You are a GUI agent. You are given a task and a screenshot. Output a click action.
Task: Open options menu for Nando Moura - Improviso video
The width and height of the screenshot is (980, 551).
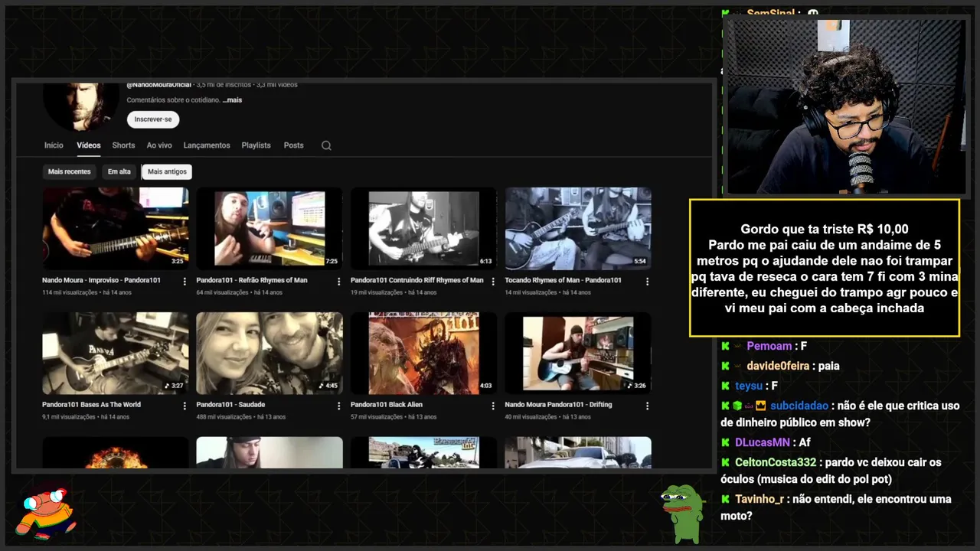[185, 282]
